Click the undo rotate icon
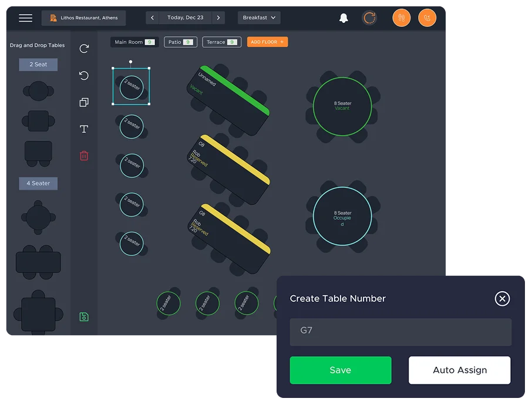The height and width of the screenshot is (405, 532). pyautogui.click(x=84, y=75)
